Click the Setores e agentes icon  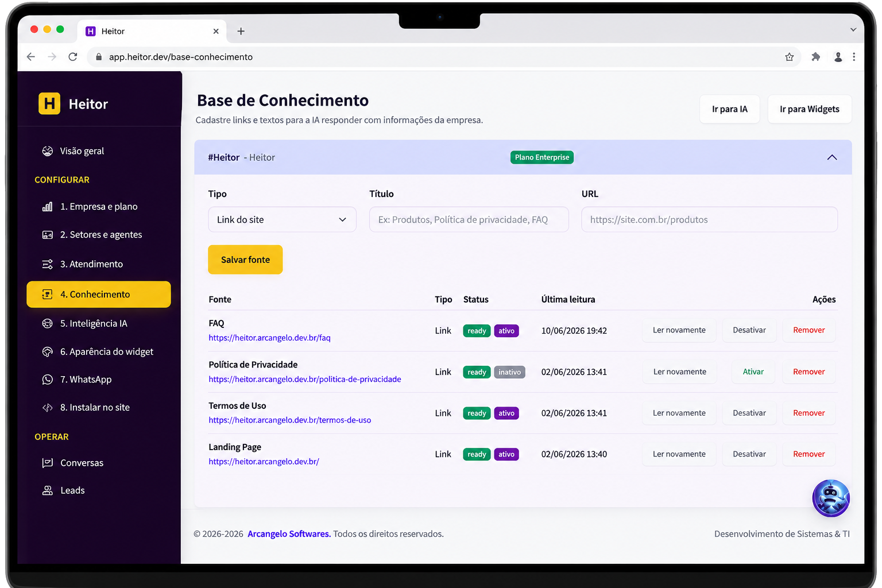(48, 235)
